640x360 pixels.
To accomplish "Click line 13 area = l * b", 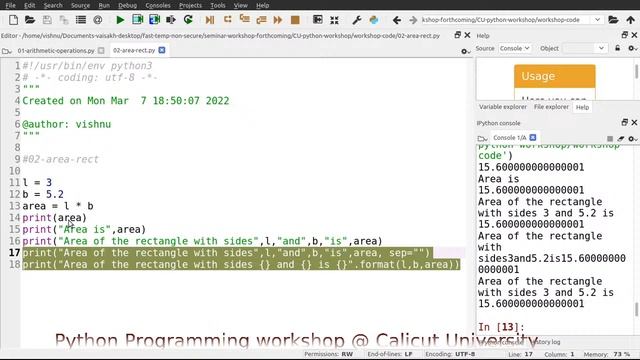I will (x=58, y=206).
